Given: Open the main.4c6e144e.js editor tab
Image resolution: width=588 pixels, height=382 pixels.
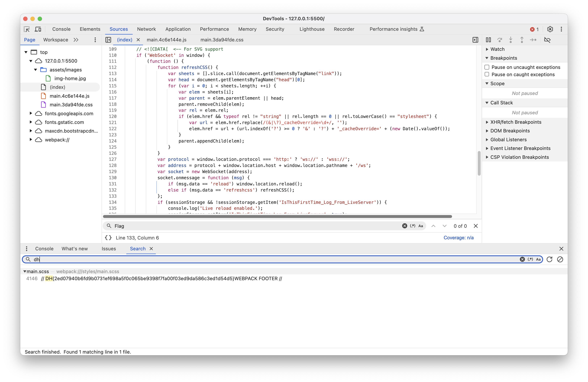Looking at the screenshot, I should pos(166,40).
